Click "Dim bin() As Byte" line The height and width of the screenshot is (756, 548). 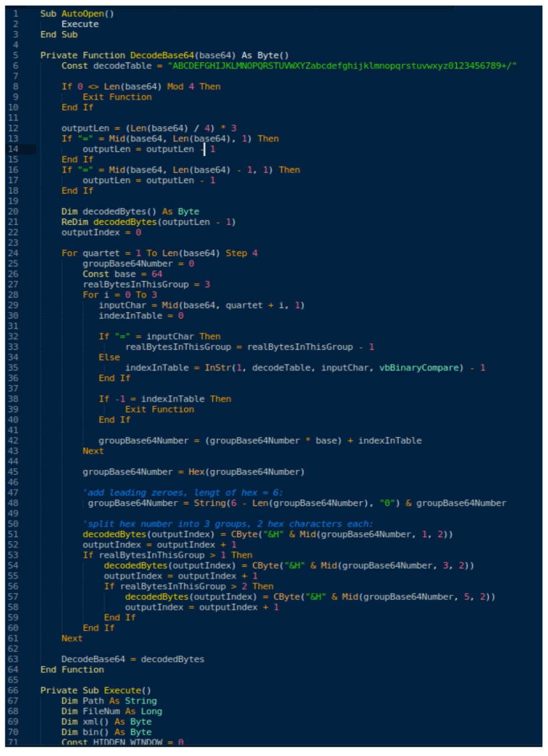106,732
